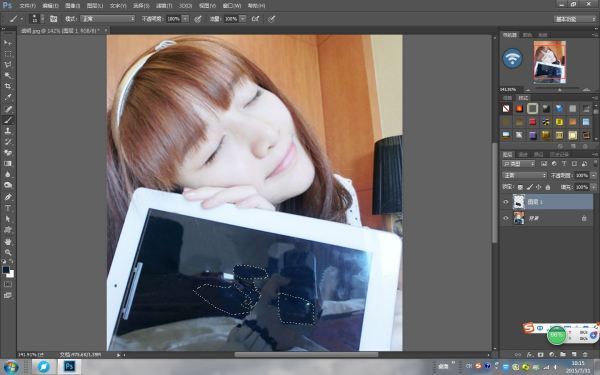This screenshot has width=600, height=375.
Task: Select the Hand tool
Action: click(x=8, y=242)
